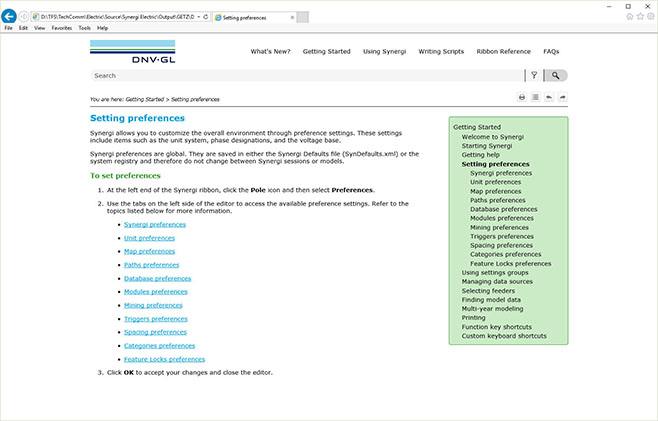Open the Favorites menu

(x=62, y=28)
